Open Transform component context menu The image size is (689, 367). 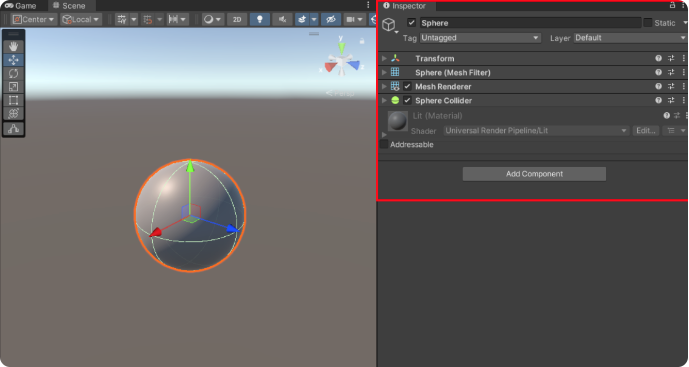[x=684, y=58]
